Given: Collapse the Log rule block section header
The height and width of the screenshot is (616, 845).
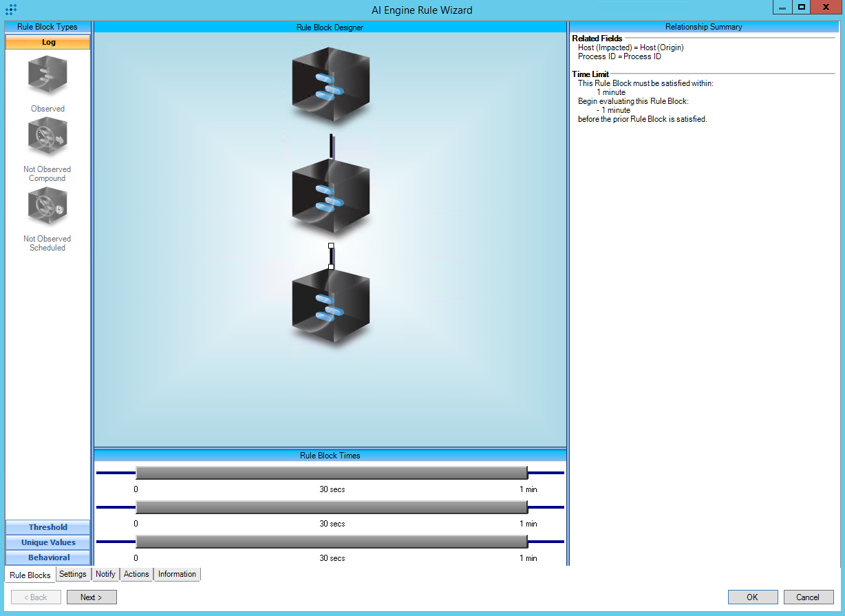Looking at the screenshot, I should click(47, 42).
